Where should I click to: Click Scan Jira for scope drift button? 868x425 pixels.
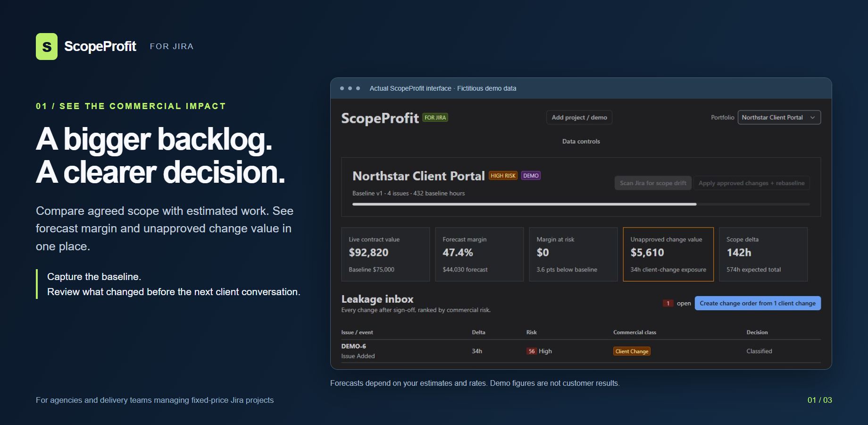(653, 183)
